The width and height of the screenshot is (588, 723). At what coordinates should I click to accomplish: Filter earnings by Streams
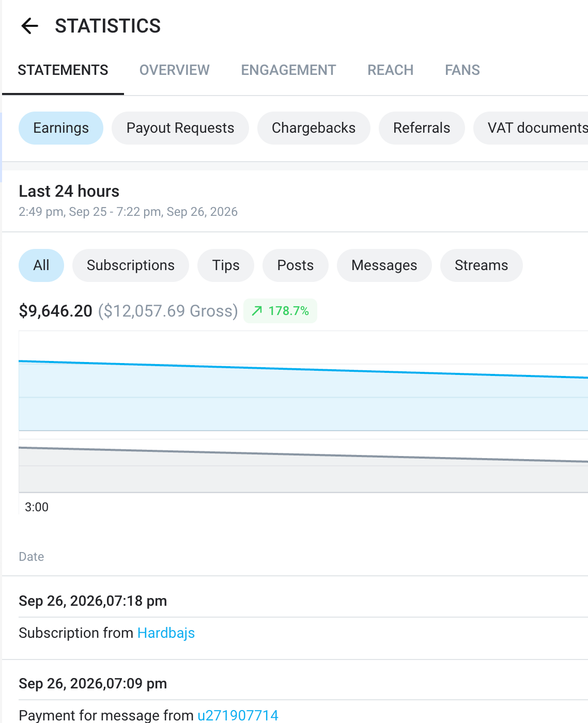pos(482,265)
